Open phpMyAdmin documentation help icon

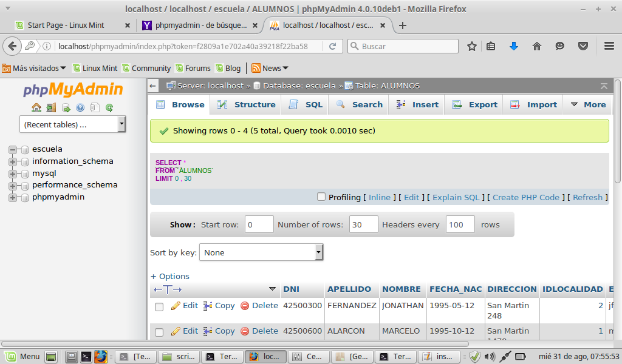[x=80, y=108]
